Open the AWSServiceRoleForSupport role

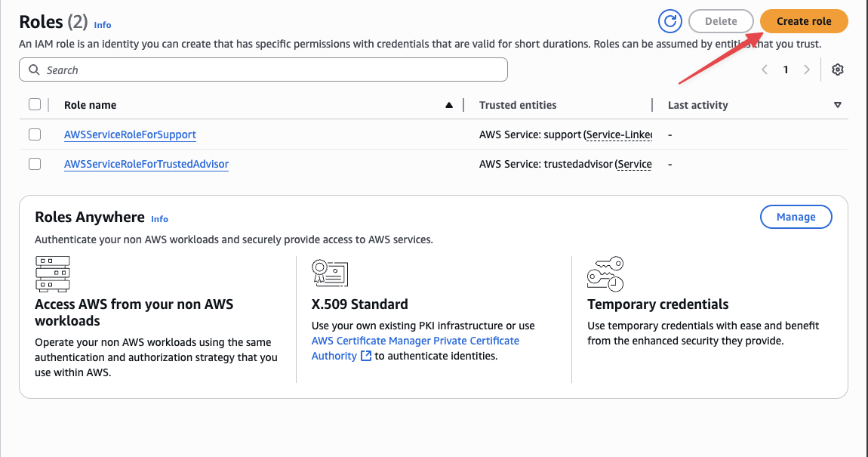(130, 134)
